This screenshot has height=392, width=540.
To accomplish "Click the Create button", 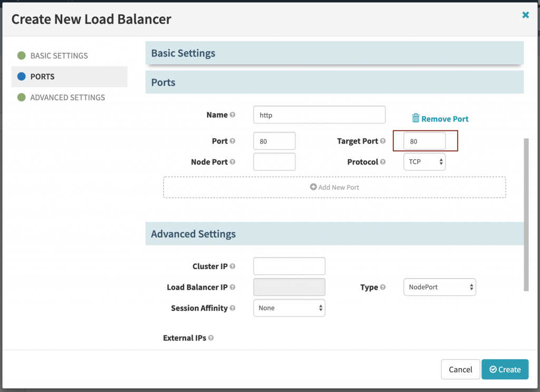I will click(505, 369).
